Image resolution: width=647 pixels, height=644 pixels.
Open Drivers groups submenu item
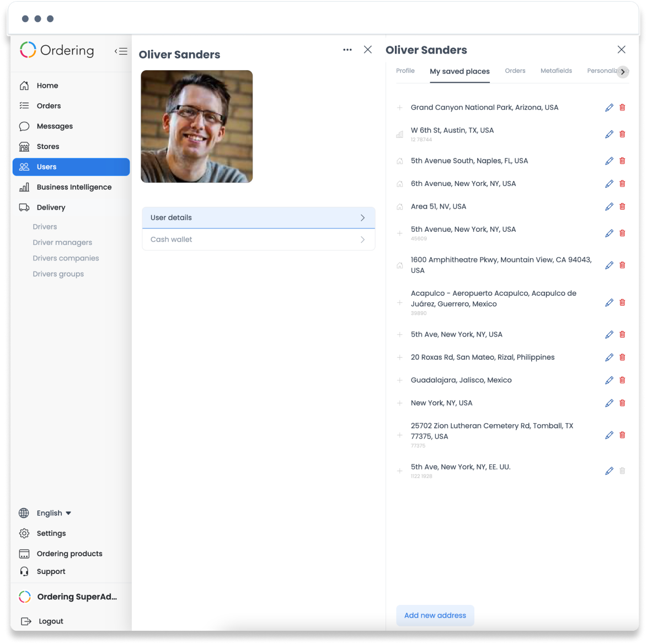point(58,274)
